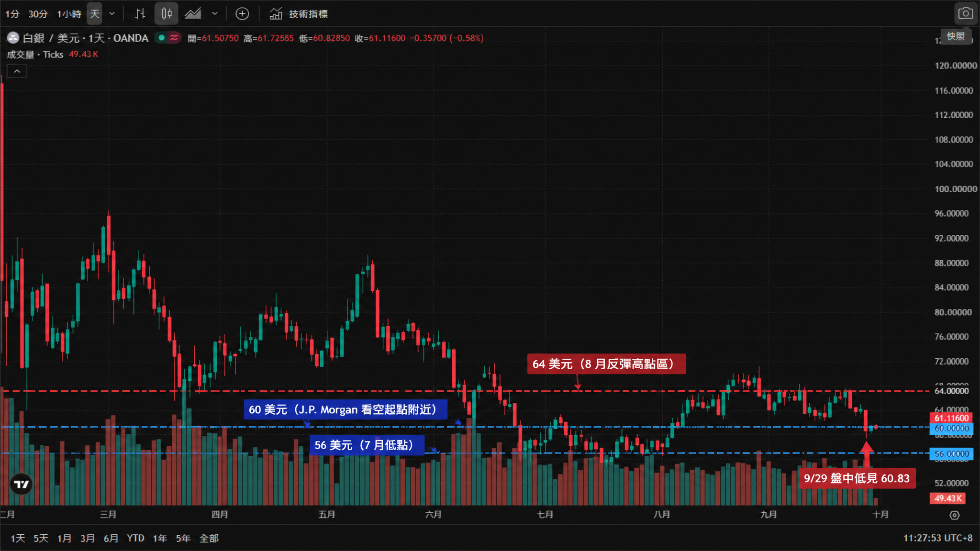Image resolution: width=980 pixels, height=551 pixels.
Task: Open chart settings gear by time axis
Action: click(955, 515)
